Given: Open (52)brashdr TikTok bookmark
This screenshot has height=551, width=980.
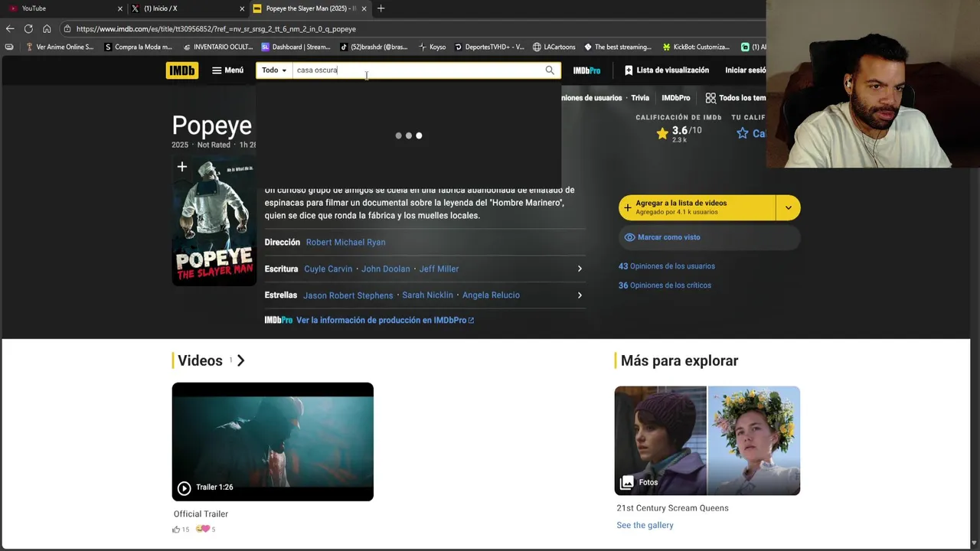Looking at the screenshot, I should click(374, 47).
